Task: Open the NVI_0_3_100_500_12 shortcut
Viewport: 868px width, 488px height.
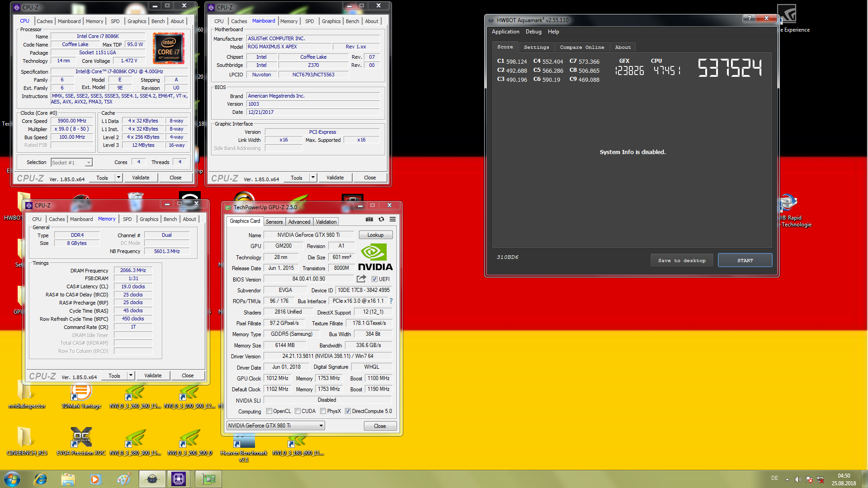Action: [x=189, y=397]
